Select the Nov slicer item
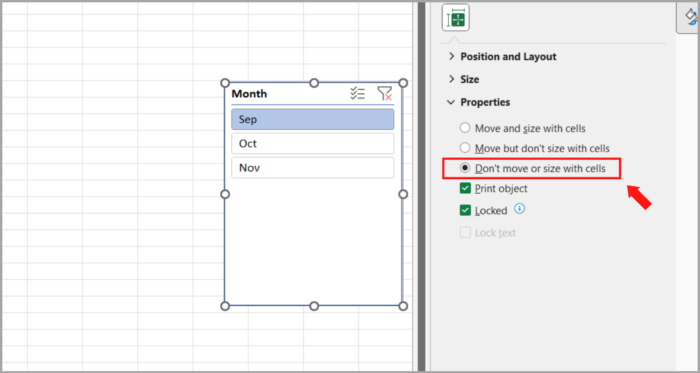This screenshot has height=373, width=700. pyautogui.click(x=312, y=168)
